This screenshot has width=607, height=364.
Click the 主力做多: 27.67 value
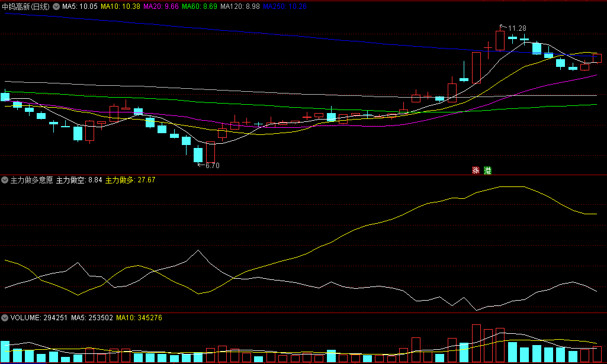[x=130, y=180]
